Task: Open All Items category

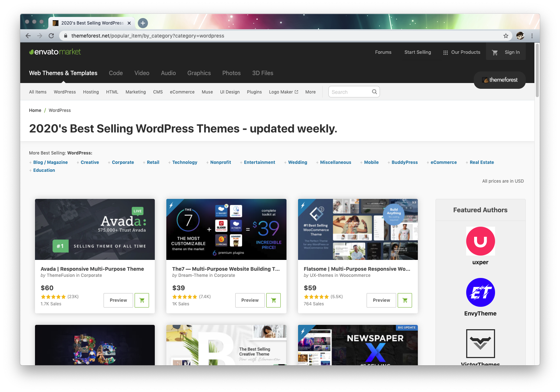Action: click(38, 92)
